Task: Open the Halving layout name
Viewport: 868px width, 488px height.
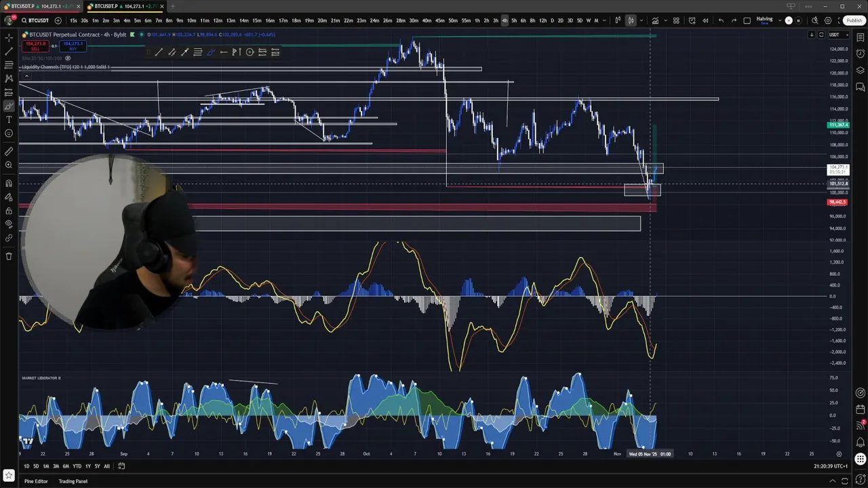Action: (764, 20)
